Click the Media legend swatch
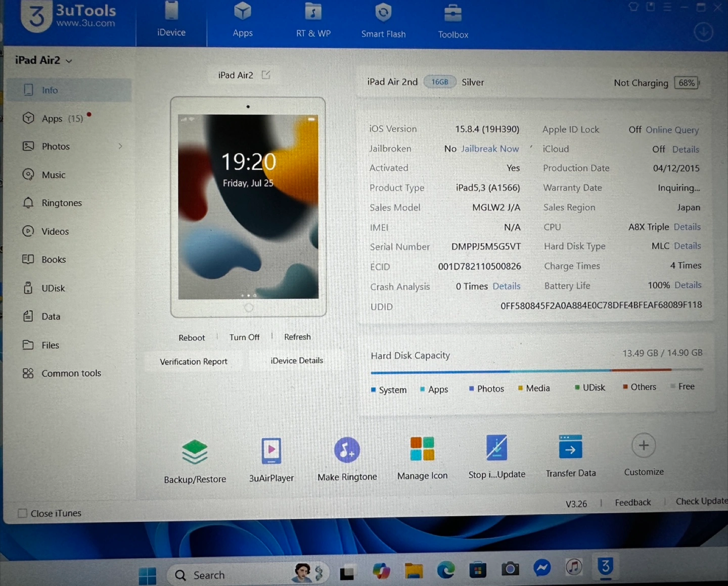The height and width of the screenshot is (586, 728). pyautogui.click(x=520, y=388)
